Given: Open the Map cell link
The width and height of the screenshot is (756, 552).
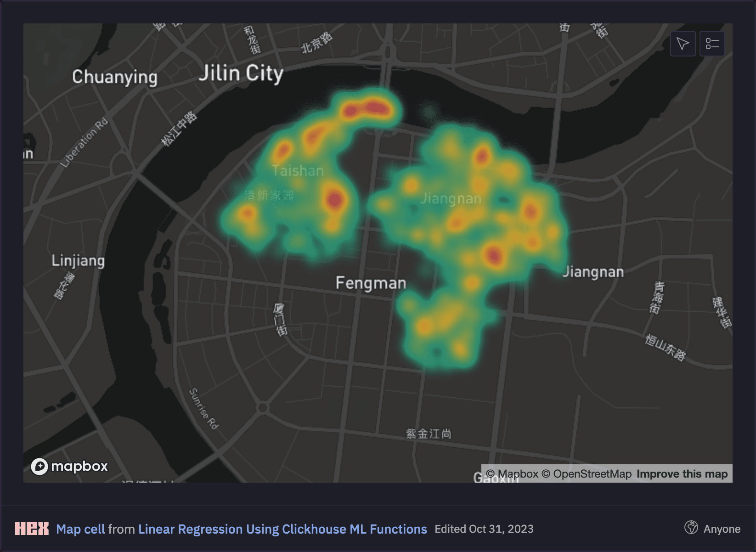Looking at the screenshot, I should pos(80,529).
